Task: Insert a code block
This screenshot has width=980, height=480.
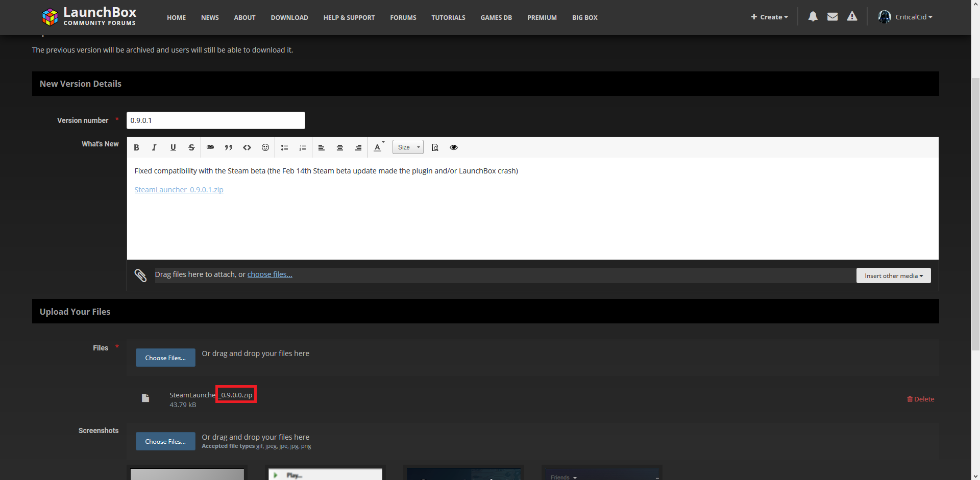Action: [247, 147]
